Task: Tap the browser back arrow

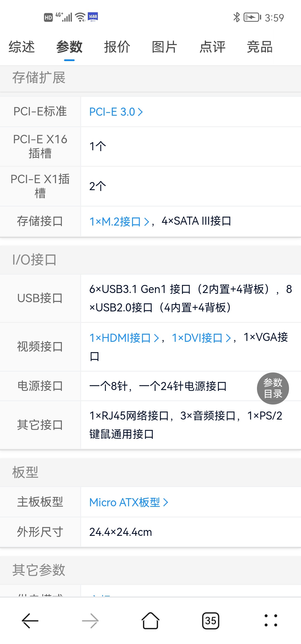Action: tap(30, 621)
